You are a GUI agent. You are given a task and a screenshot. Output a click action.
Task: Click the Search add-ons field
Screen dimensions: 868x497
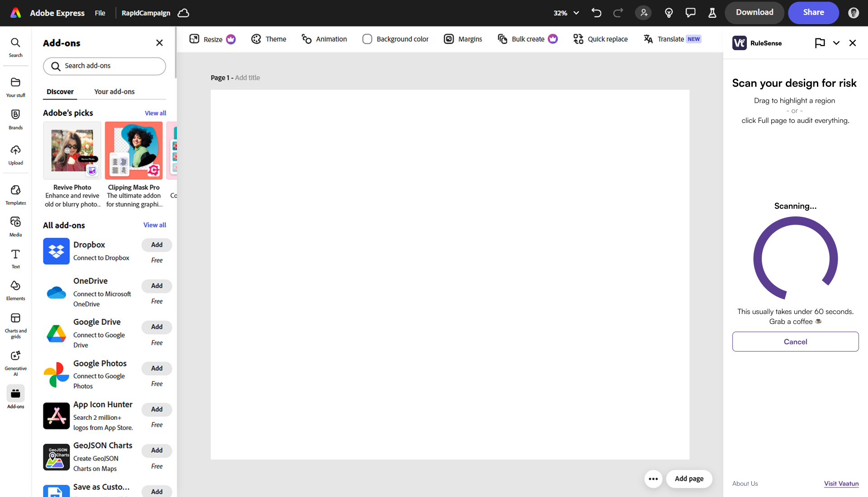coord(104,66)
